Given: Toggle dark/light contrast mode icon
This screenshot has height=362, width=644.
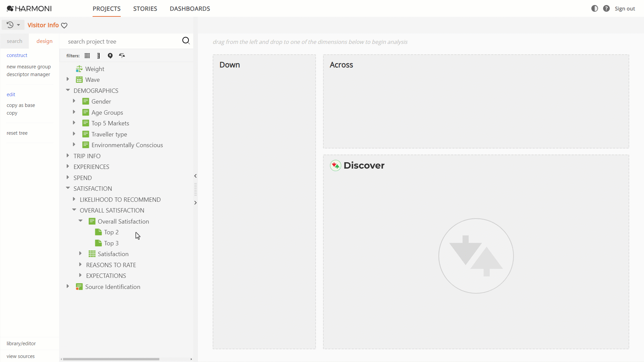Looking at the screenshot, I should pyautogui.click(x=594, y=9).
